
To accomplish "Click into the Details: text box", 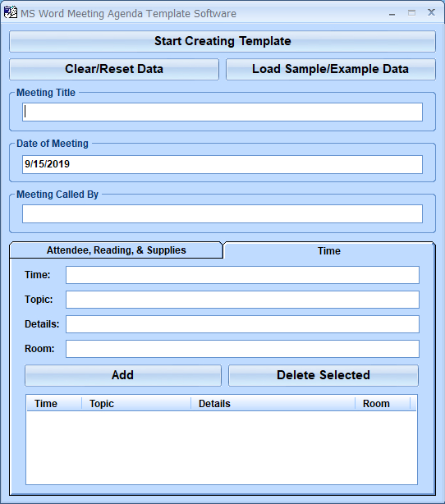I will click(242, 324).
